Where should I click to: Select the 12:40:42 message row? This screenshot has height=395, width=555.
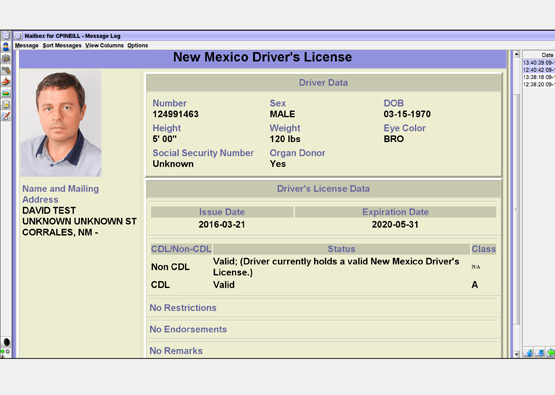click(539, 70)
